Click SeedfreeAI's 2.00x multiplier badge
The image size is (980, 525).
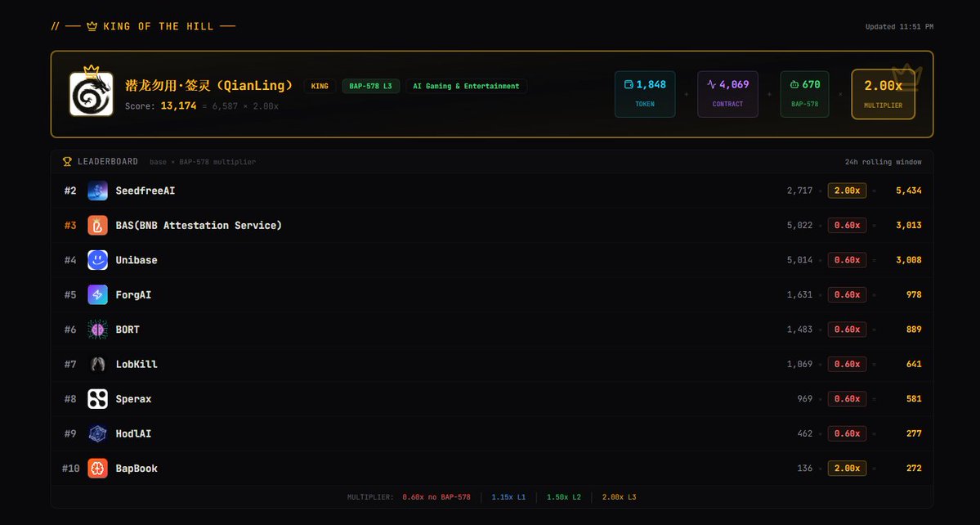click(x=847, y=191)
